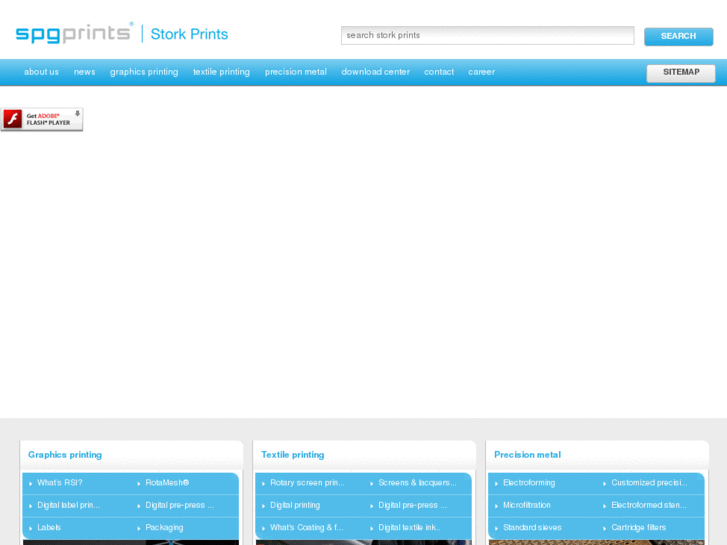Open the Labels link
Screen dimensions: 727x545
click(x=49, y=527)
